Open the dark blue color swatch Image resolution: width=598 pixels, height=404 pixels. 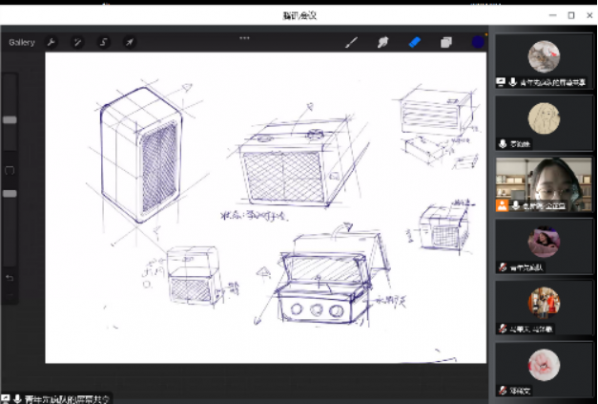click(478, 42)
